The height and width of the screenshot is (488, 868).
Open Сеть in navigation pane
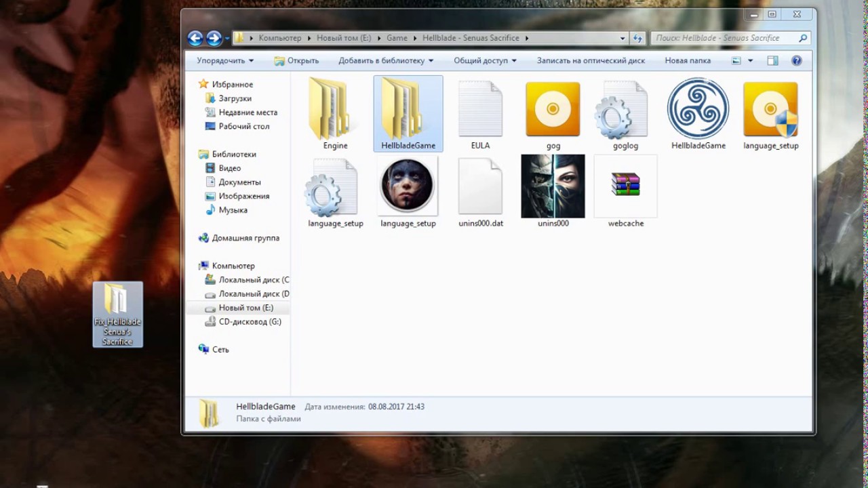pyautogui.click(x=220, y=350)
